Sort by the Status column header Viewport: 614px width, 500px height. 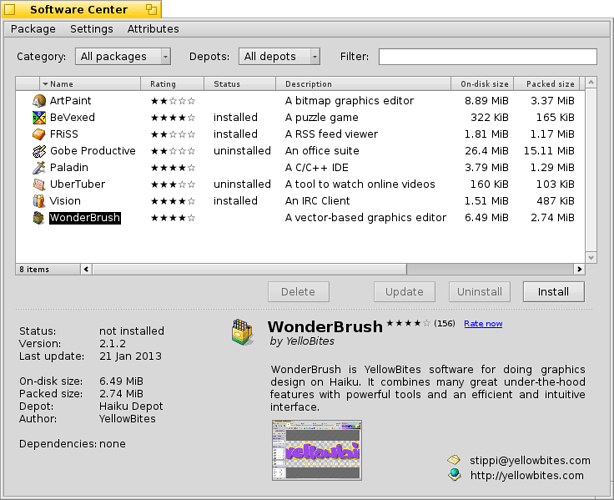tap(240, 84)
